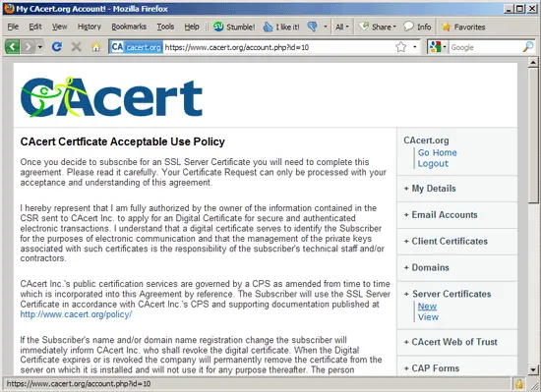Screen dimensions: 541x392
Task: Collapse the Server Certificates section
Action: tap(448, 294)
